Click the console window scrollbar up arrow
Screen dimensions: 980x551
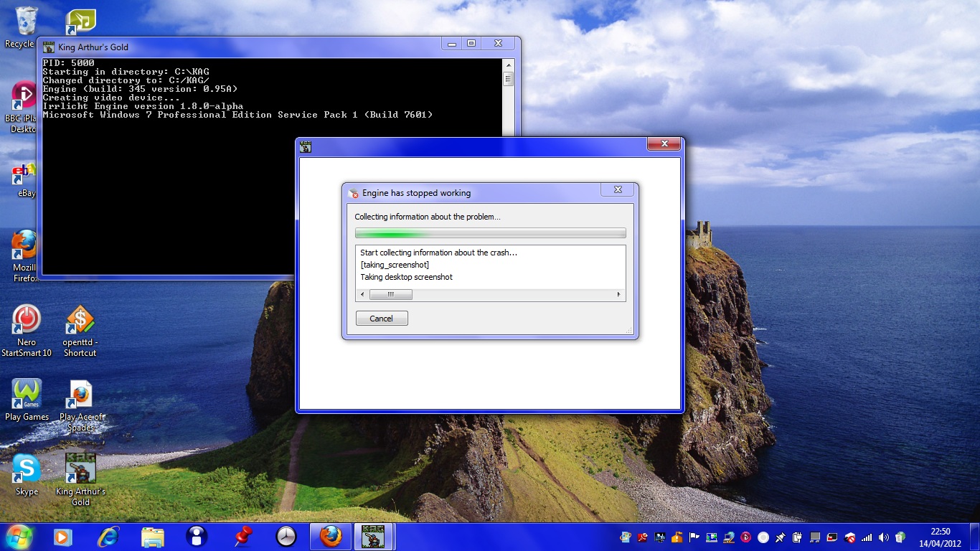tap(508, 65)
